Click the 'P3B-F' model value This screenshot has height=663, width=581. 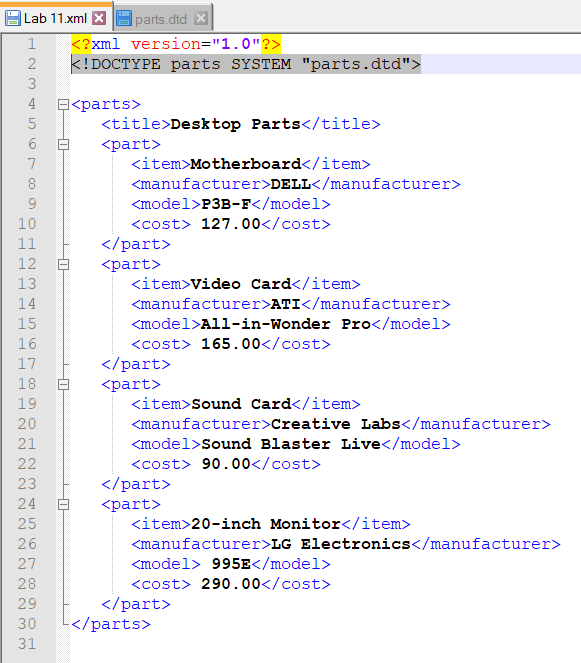point(226,204)
